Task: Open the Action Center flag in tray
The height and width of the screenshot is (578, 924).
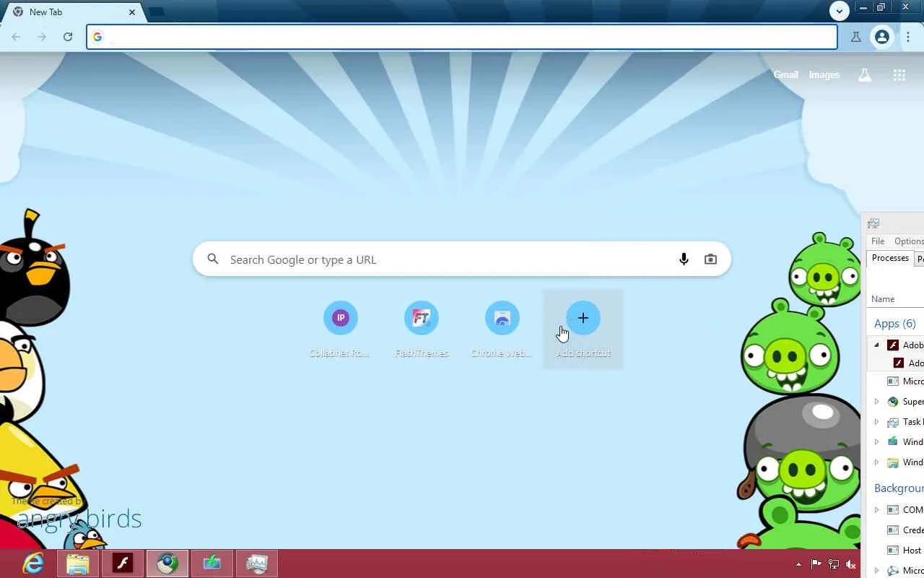Action: [816, 564]
